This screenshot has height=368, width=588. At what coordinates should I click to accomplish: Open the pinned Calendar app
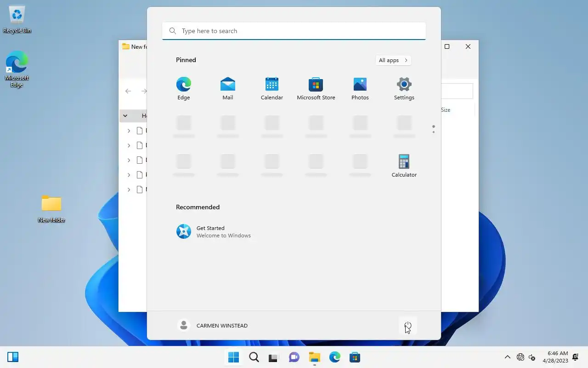(272, 89)
